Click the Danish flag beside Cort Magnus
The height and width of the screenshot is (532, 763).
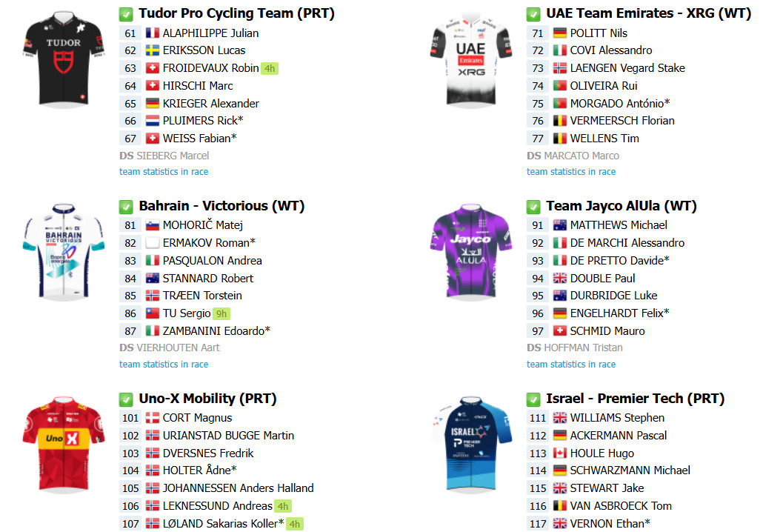[x=153, y=418]
